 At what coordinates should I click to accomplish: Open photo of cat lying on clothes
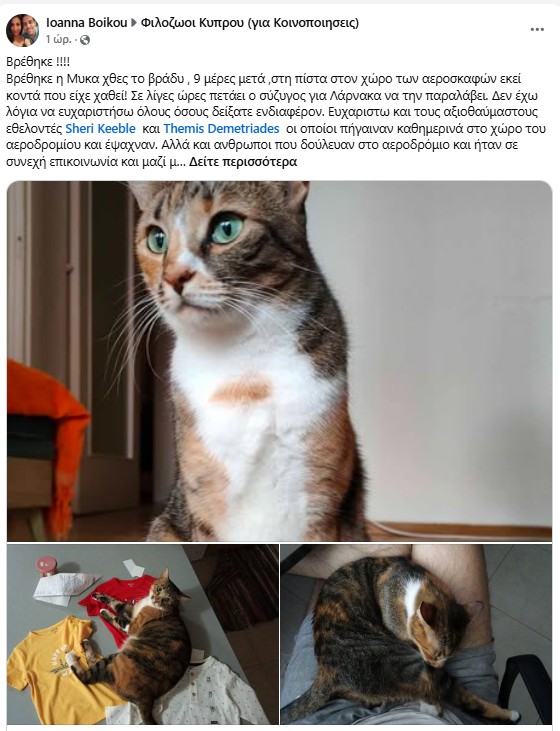143,634
